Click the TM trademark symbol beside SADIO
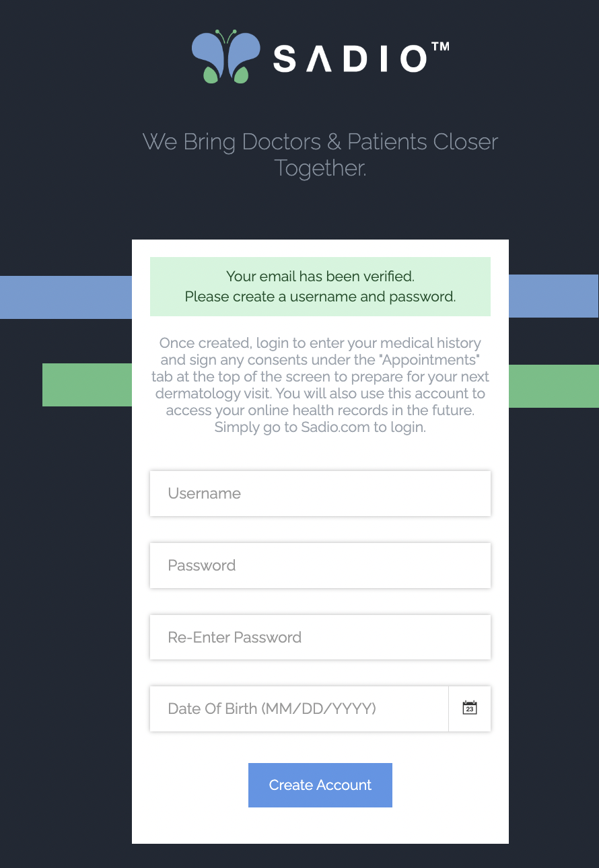This screenshot has width=599, height=868. [440, 46]
